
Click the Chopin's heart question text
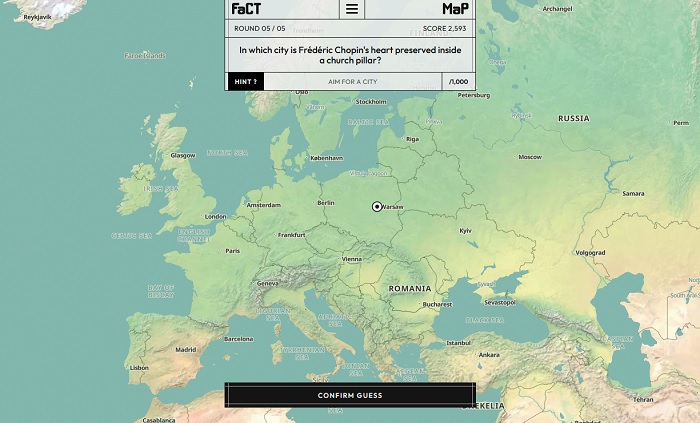pos(350,55)
